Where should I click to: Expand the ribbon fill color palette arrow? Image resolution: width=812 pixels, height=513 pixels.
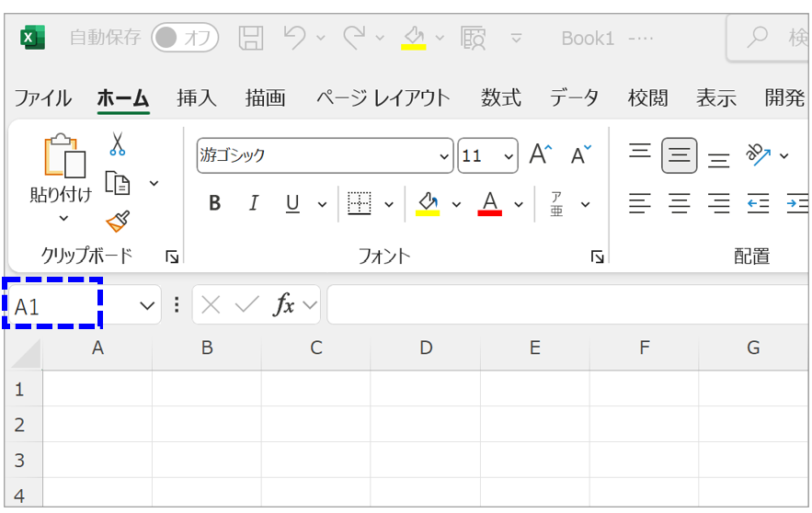(x=456, y=204)
